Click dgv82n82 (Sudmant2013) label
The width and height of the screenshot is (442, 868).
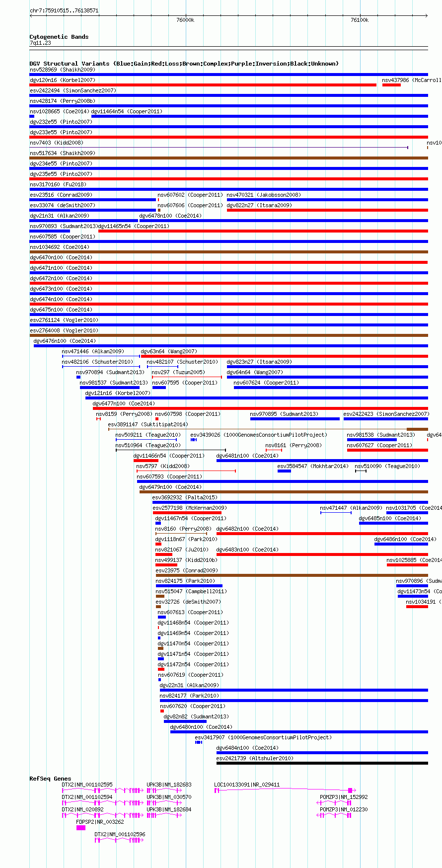pos(196,716)
